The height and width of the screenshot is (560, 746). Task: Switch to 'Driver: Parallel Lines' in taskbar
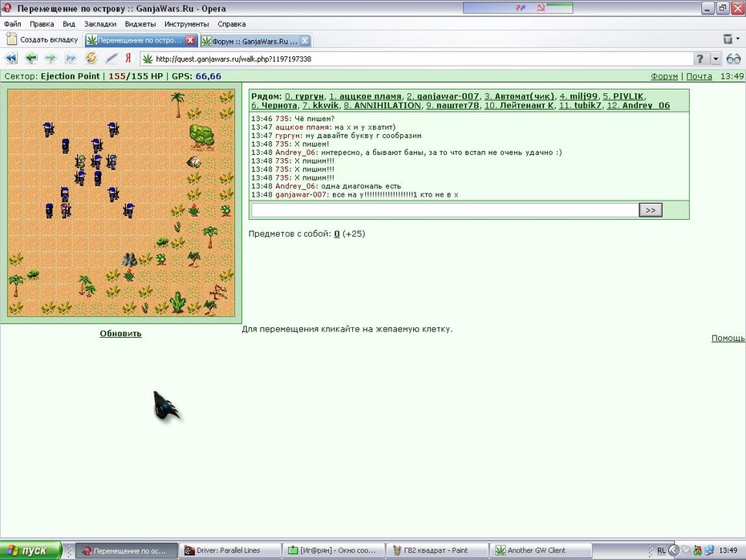(x=230, y=550)
